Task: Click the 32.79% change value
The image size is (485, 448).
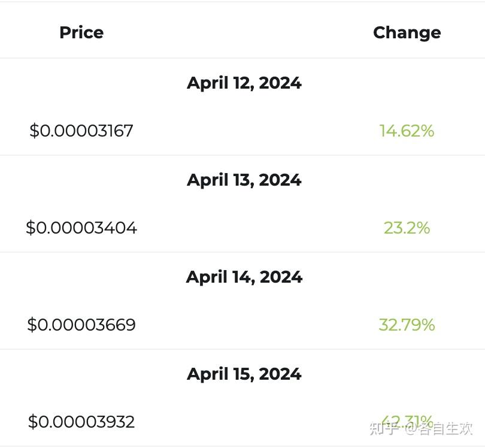Action: tap(407, 325)
